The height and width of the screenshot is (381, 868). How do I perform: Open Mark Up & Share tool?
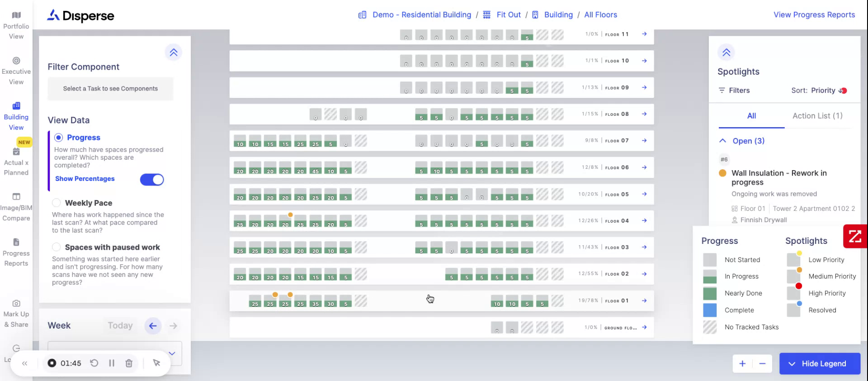[x=16, y=314]
